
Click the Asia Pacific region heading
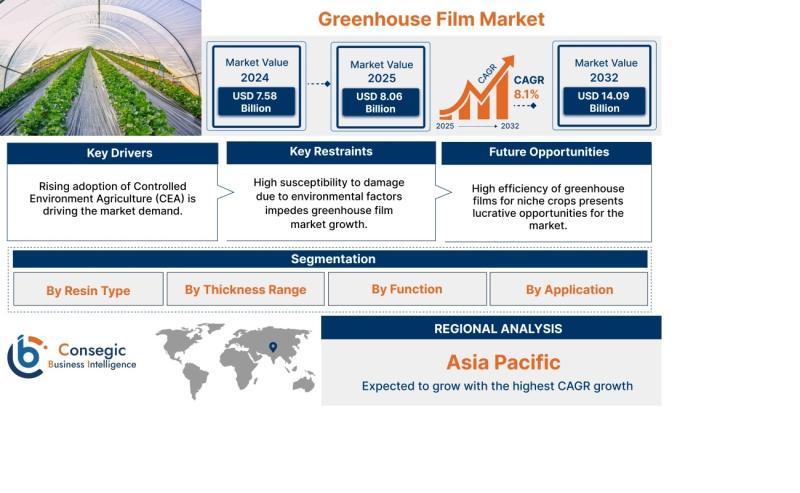[x=503, y=362]
